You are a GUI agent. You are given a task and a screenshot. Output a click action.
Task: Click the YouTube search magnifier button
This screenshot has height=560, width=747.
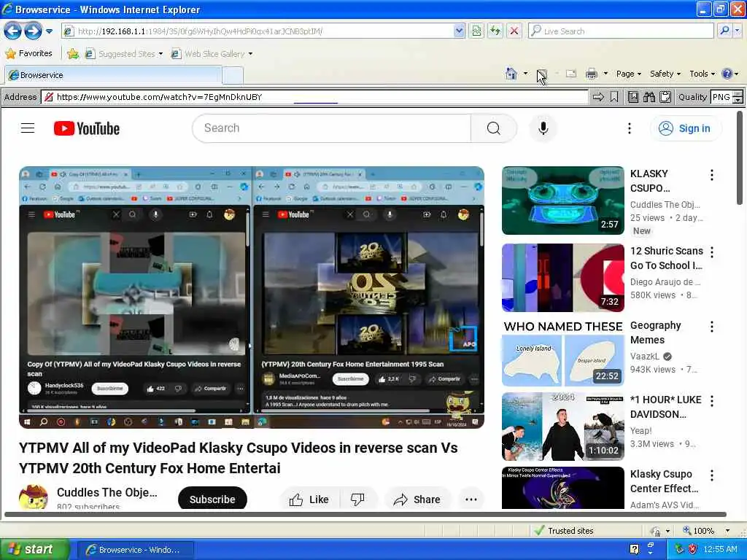tap(494, 128)
